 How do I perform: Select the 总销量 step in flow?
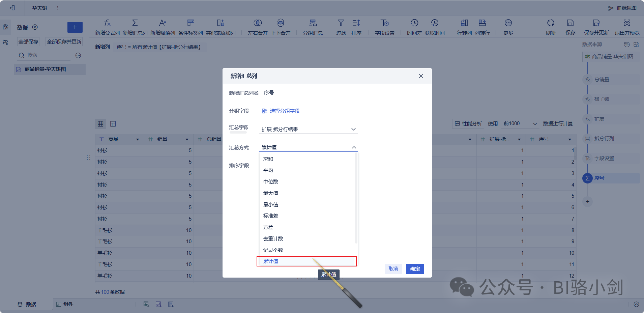click(x=610, y=80)
